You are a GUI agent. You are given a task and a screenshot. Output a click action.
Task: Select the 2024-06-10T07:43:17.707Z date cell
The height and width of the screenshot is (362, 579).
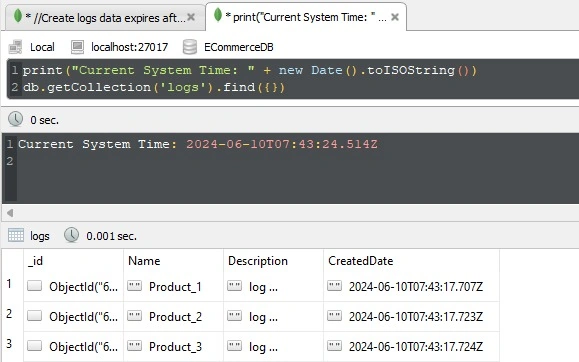pyautogui.click(x=416, y=287)
